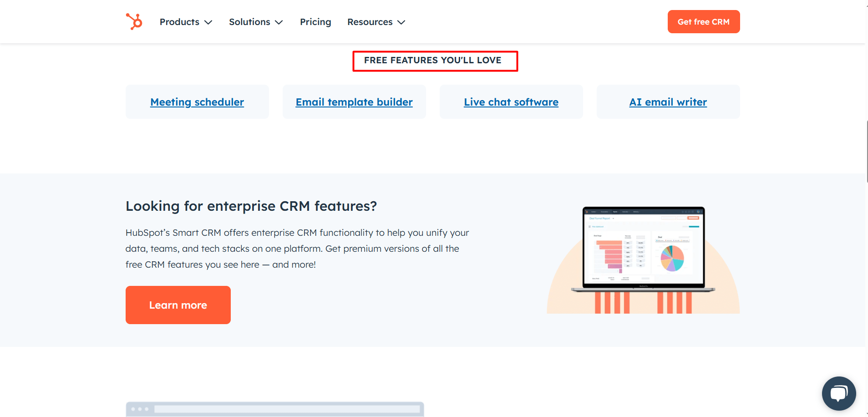
Task: Click the Looking for enterprise CRM features heading
Action: pos(251,206)
